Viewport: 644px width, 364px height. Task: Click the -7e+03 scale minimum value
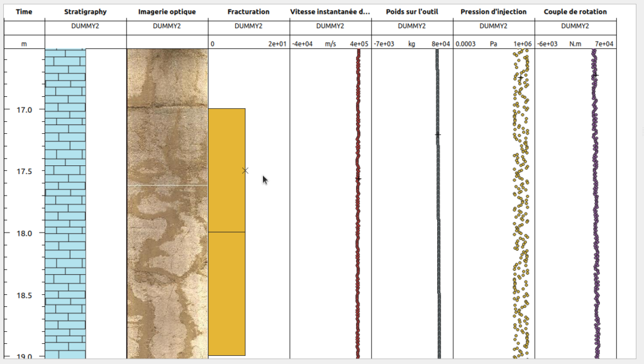point(384,44)
